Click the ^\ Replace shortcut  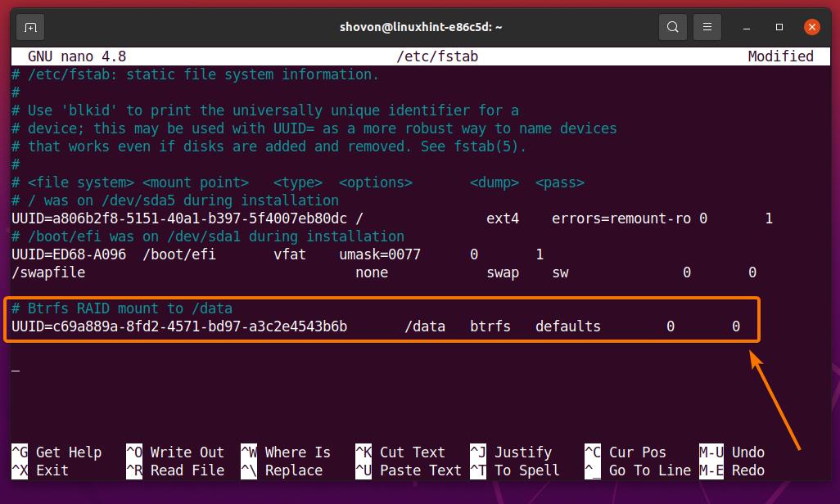(282, 470)
